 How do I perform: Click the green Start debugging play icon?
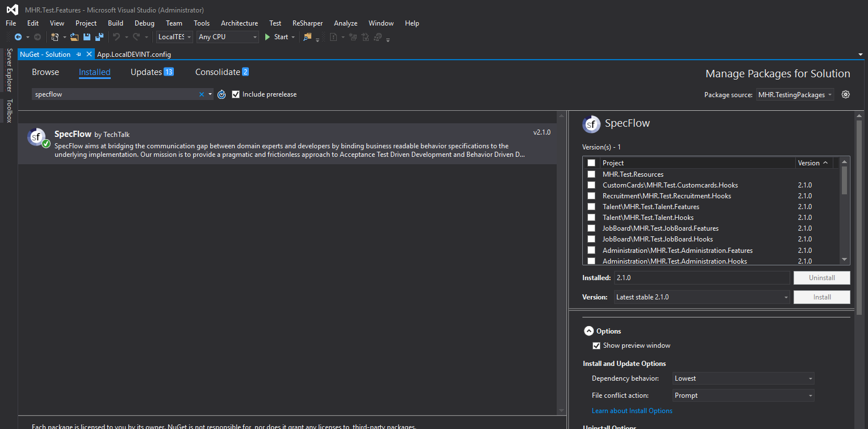point(268,37)
